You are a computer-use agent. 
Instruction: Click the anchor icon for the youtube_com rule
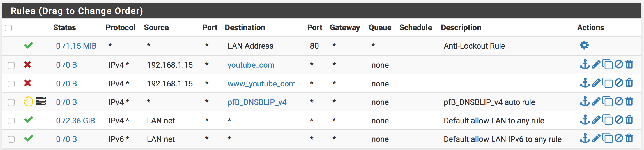click(585, 64)
